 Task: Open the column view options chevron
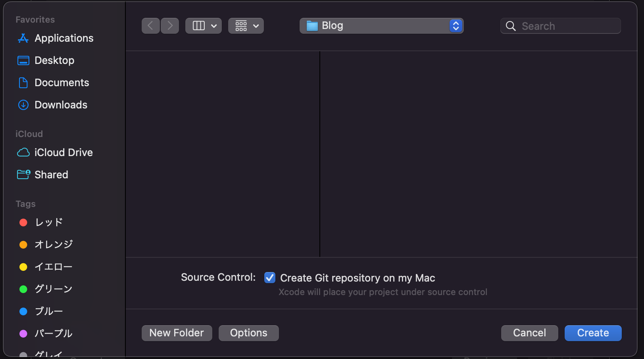[x=213, y=25]
